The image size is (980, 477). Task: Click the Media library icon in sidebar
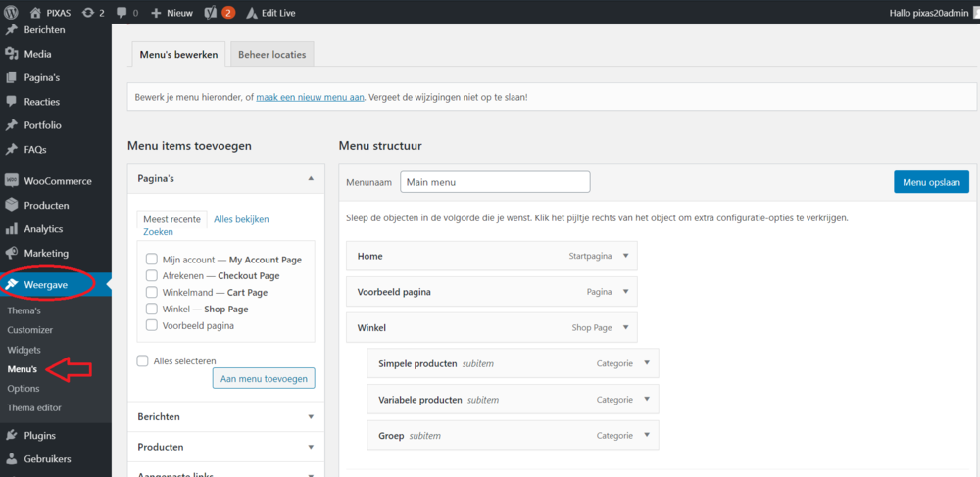[x=11, y=54]
